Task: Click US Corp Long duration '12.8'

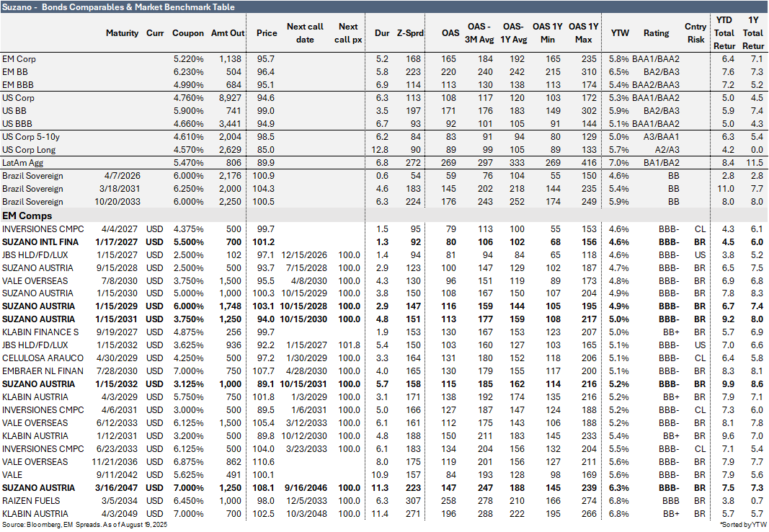Action: (x=381, y=149)
